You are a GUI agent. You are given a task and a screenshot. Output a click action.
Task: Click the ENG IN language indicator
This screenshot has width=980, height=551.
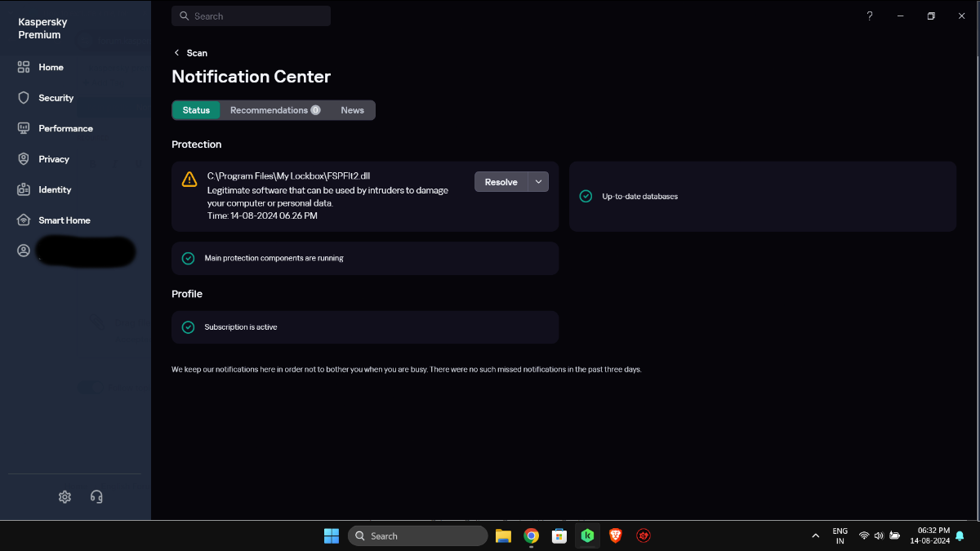point(840,536)
